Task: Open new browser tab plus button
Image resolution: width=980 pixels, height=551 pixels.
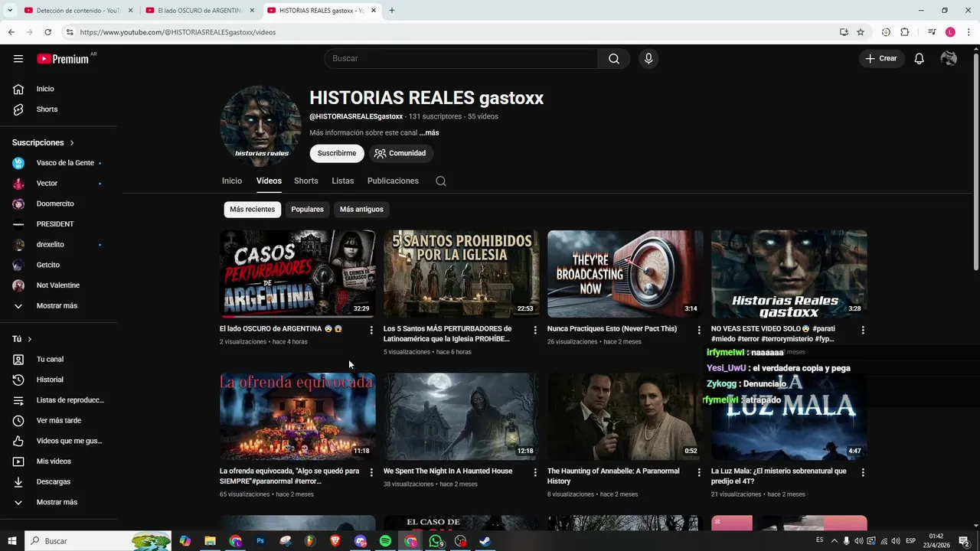Action: [392, 11]
